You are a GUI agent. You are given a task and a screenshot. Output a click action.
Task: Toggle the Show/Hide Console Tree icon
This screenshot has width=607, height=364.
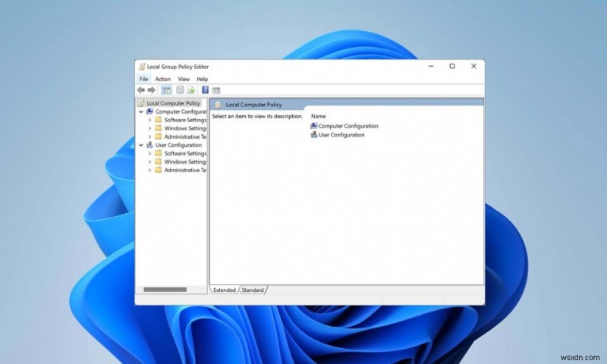click(x=166, y=90)
